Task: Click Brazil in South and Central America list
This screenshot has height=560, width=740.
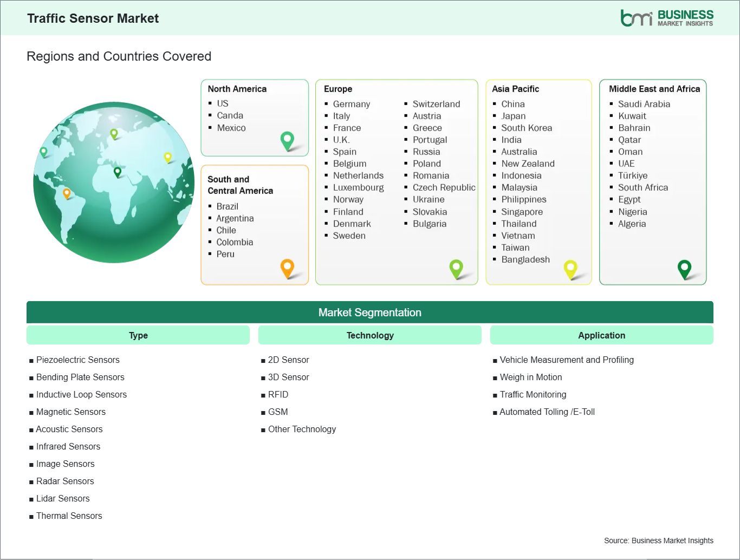Action: pos(228,206)
